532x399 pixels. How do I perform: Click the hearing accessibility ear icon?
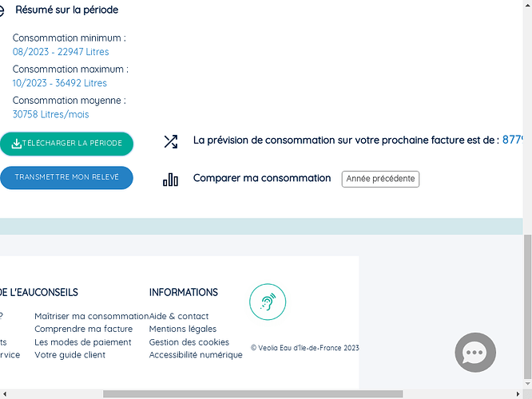[x=268, y=302]
